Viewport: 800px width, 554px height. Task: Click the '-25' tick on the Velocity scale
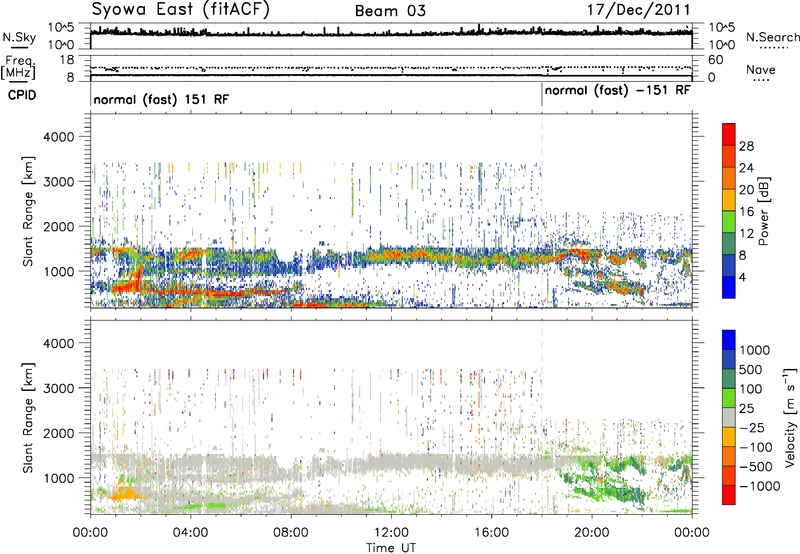pyautogui.click(x=751, y=427)
